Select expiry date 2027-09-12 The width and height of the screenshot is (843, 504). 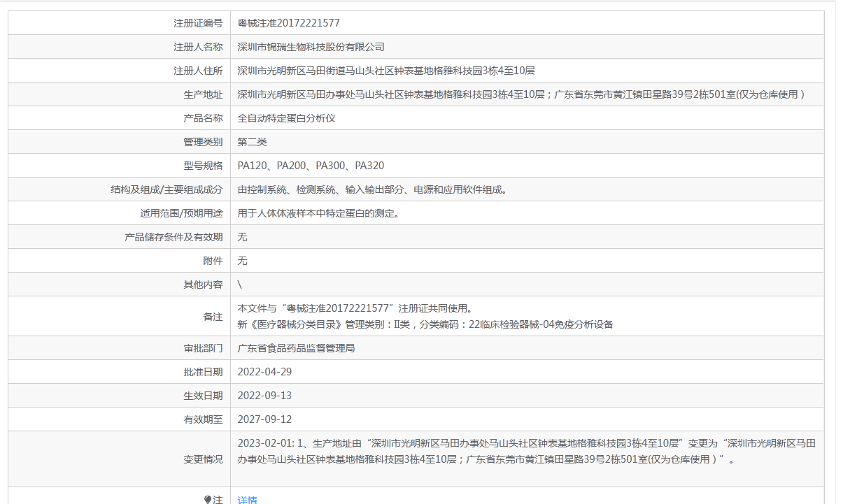[264, 419]
